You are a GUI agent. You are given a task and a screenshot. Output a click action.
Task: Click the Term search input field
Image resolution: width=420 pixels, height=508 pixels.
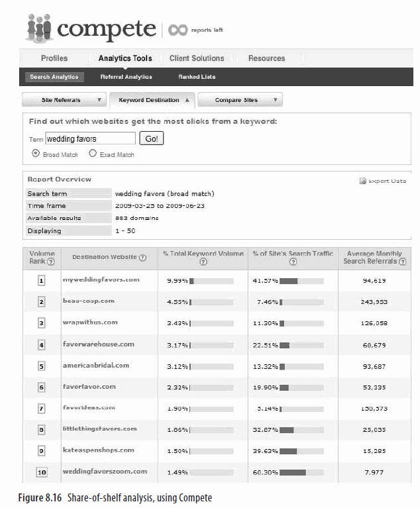click(x=90, y=139)
